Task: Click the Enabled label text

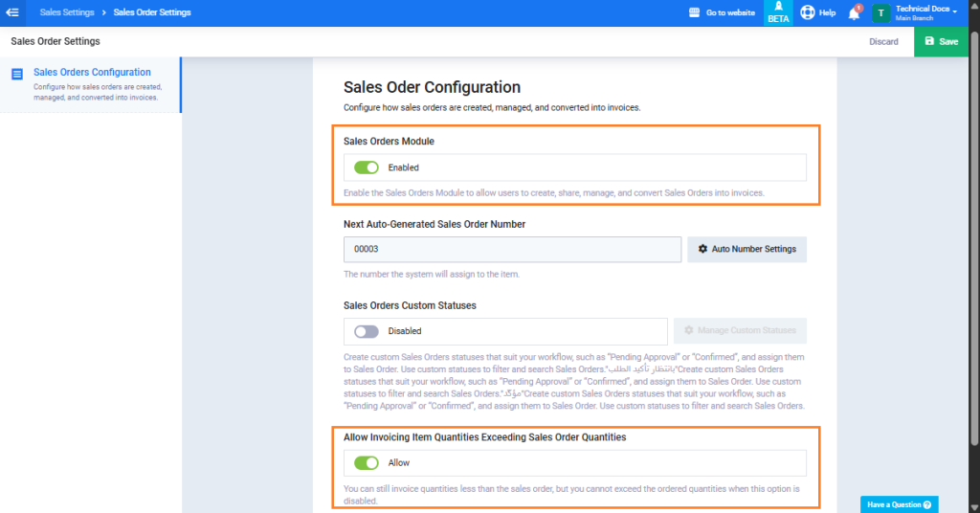Action: [403, 167]
